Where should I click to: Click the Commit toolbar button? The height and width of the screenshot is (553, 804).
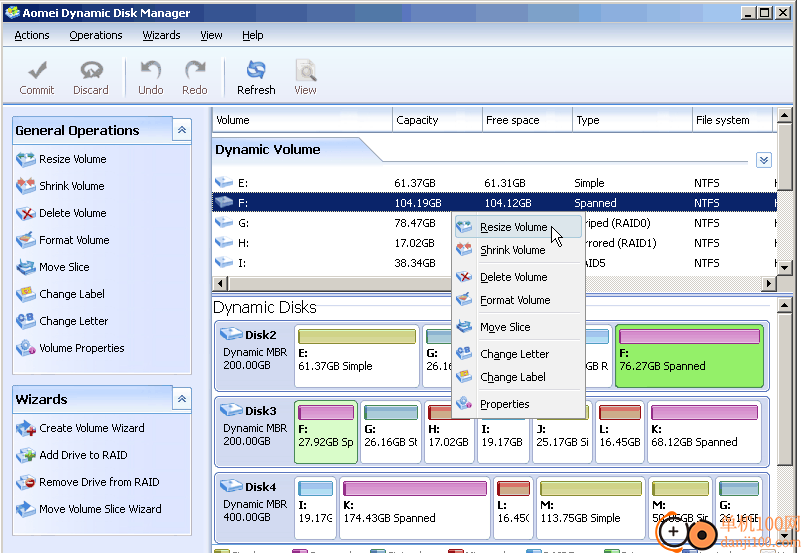[x=37, y=77]
